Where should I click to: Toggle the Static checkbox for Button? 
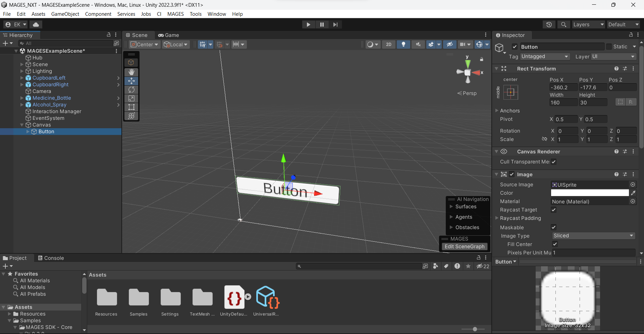point(609,47)
